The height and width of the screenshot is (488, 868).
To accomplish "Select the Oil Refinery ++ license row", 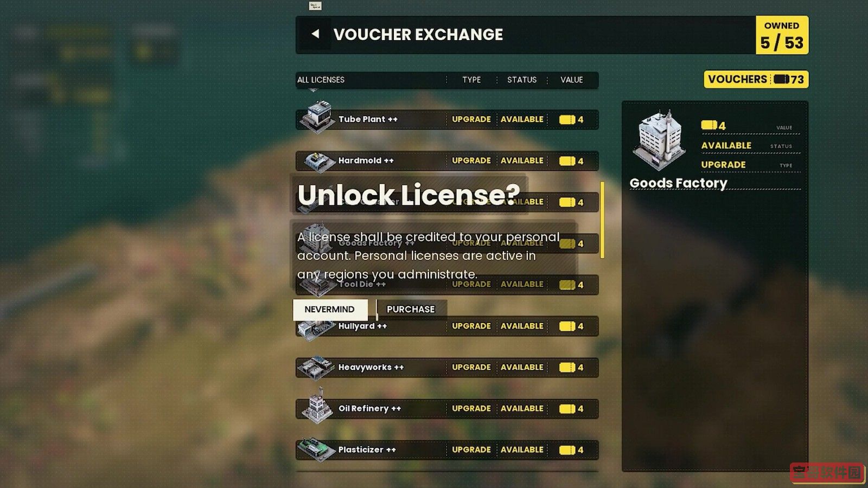I will [x=447, y=408].
